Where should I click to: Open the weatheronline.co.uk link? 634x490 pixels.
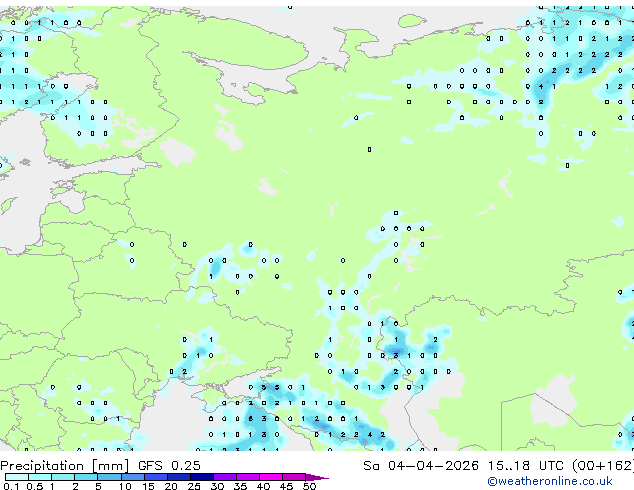(x=549, y=481)
